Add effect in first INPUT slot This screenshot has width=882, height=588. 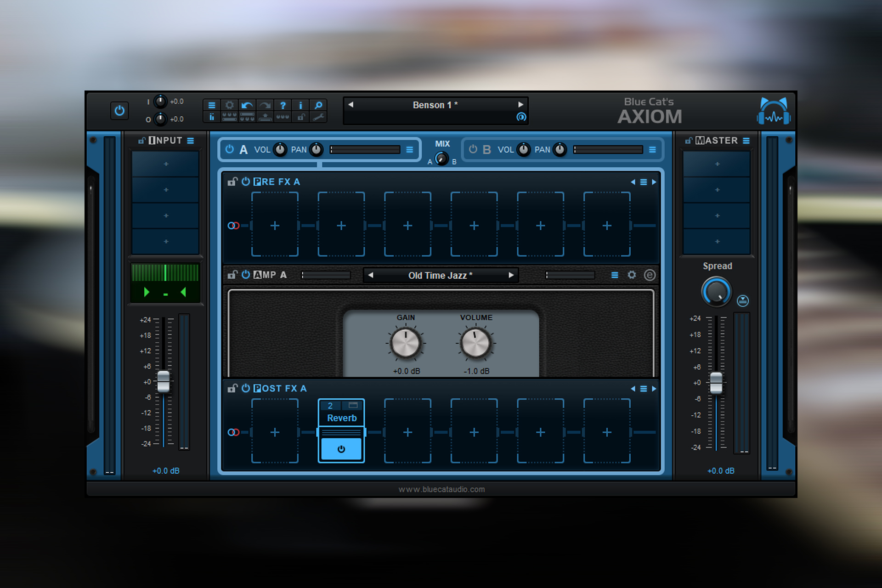click(x=166, y=164)
